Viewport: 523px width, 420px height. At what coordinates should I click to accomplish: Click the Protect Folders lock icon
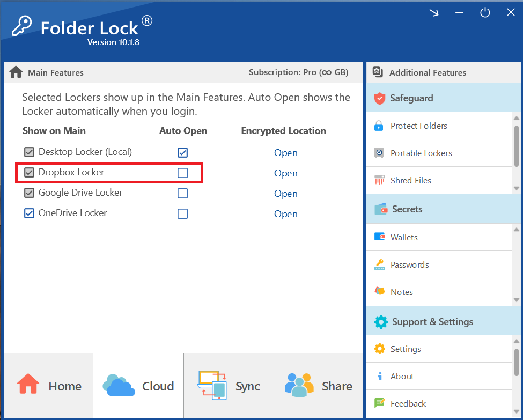(x=379, y=126)
